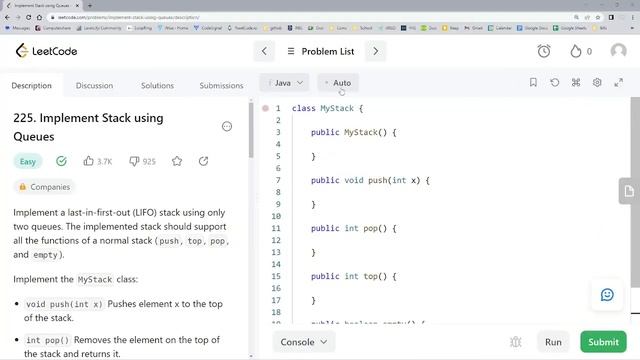
Task: Open the github bookmark
Action: (273, 28)
